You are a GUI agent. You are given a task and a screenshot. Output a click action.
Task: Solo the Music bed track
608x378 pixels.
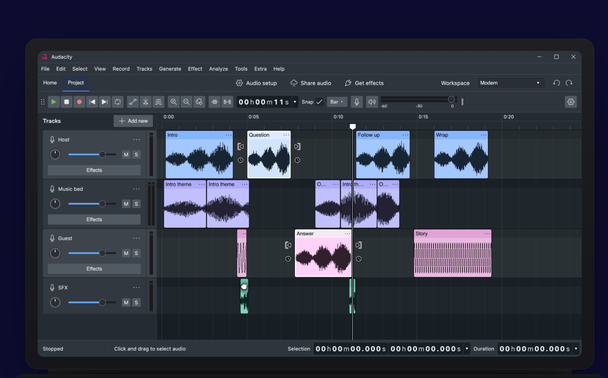point(136,204)
